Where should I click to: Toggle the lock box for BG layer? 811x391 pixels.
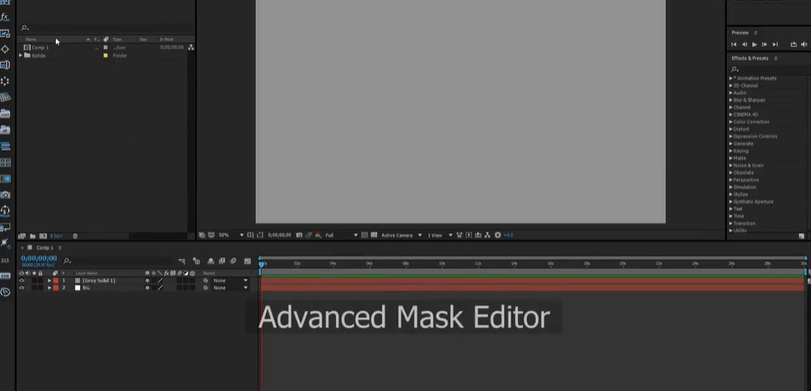(x=40, y=288)
